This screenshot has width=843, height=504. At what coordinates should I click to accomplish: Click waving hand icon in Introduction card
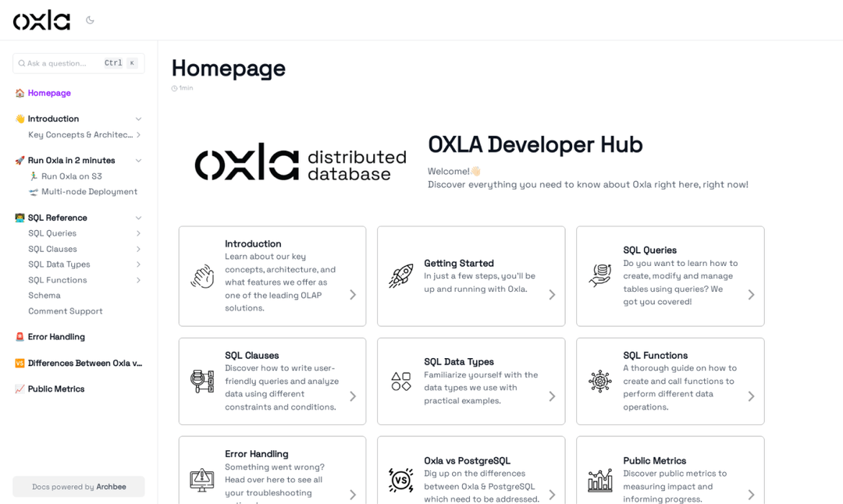click(202, 276)
